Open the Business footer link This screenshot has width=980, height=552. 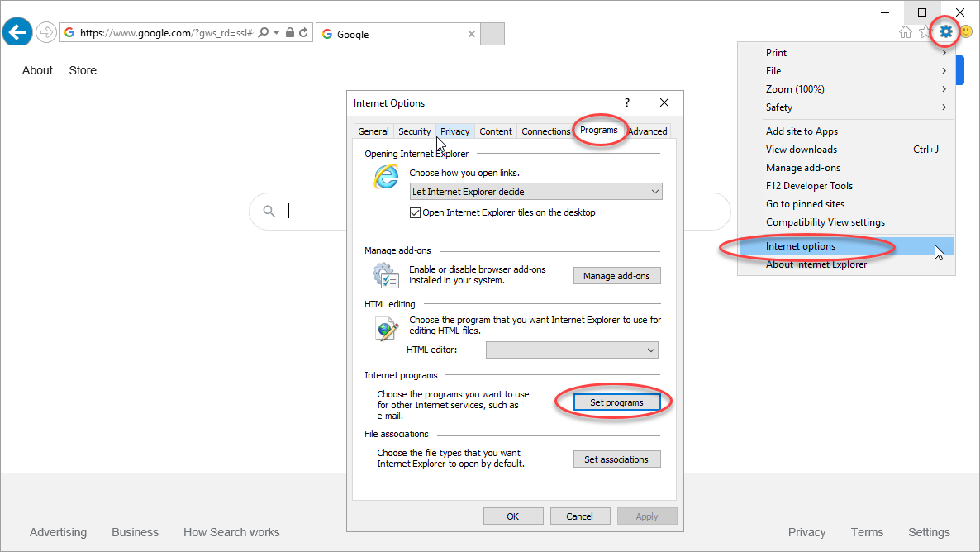[135, 533]
